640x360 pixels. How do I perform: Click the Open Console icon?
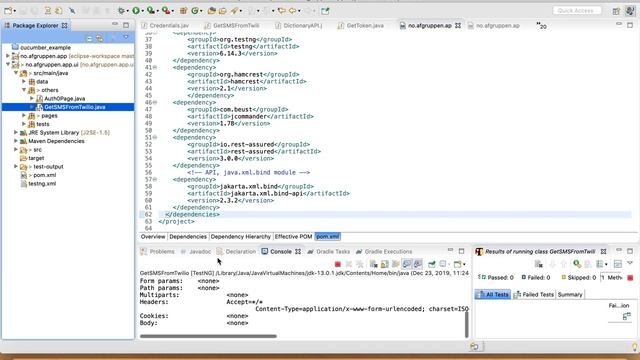457,264
